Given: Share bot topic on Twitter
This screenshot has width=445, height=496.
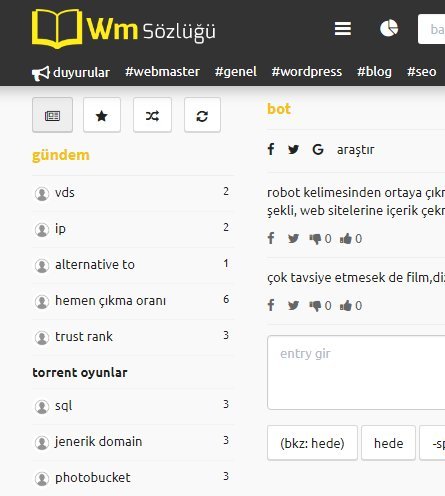Looking at the screenshot, I should coord(293,150).
